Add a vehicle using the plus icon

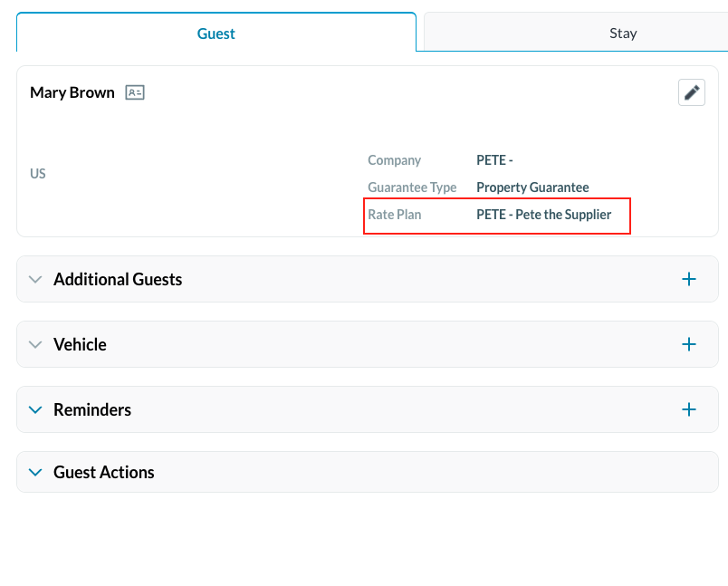coord(689,344)
